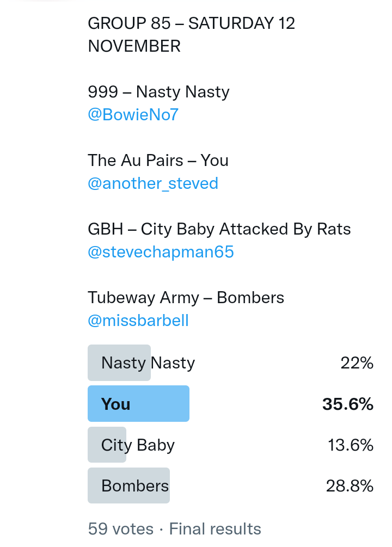Open the @BowieNo7 profile mention
The image size is (392, 547).
coord(133,115)
